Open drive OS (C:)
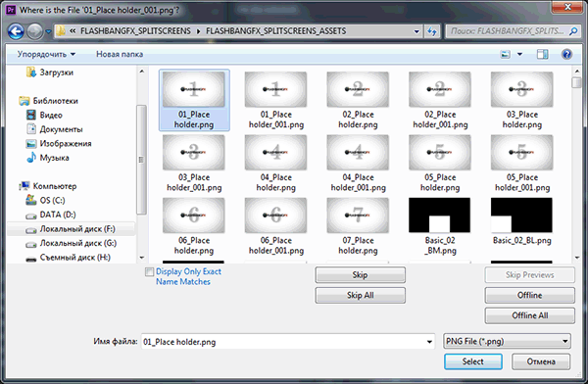The width and height of the screenshot is (588, 384). (45, 201)
